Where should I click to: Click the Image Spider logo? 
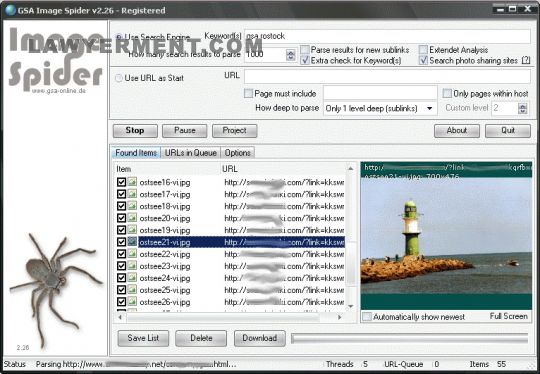click(55, 59)
